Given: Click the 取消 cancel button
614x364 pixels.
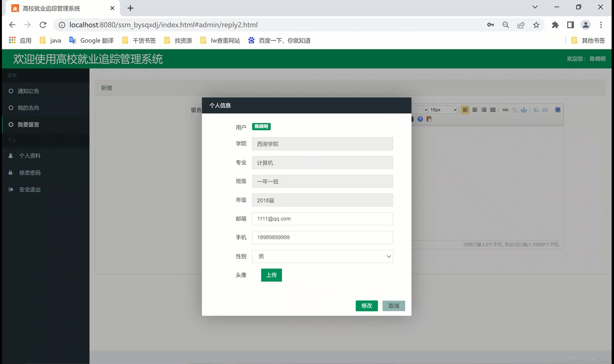Looking at the screenshot, I should coord(393,306).
